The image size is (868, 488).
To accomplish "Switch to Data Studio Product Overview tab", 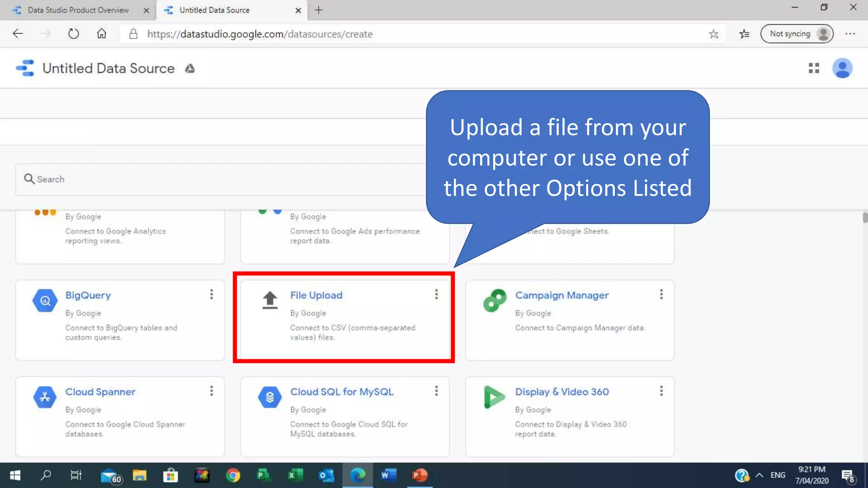I will point(78,10).
